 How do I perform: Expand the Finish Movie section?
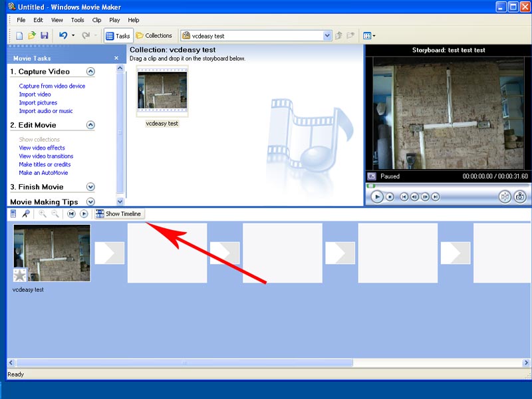point(90,187)
